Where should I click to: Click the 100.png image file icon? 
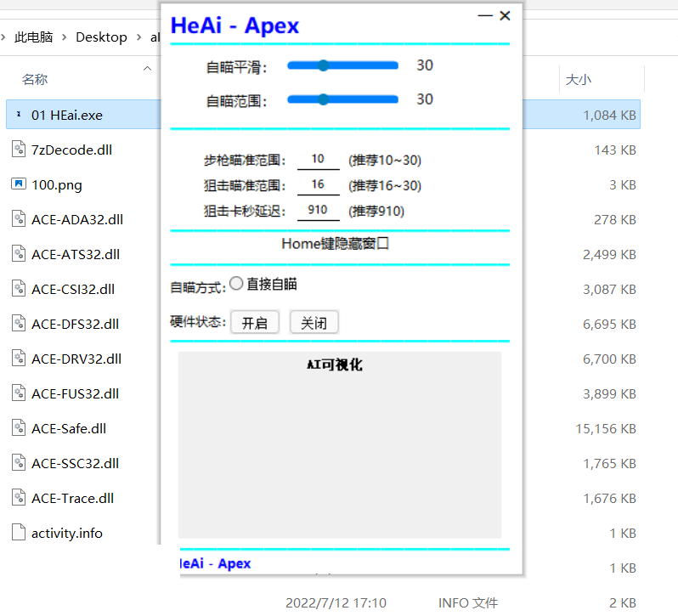point(19,184)
